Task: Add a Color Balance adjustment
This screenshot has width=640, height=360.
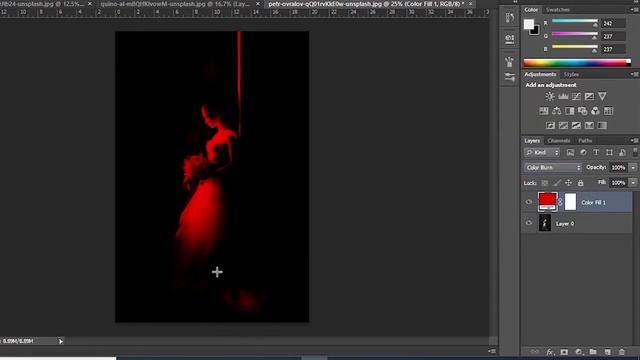Action: [556, 111]
